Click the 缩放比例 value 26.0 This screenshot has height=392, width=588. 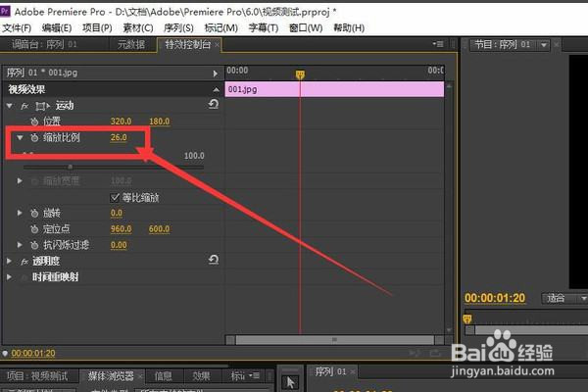pyautogui.click(x=119, y=137)
